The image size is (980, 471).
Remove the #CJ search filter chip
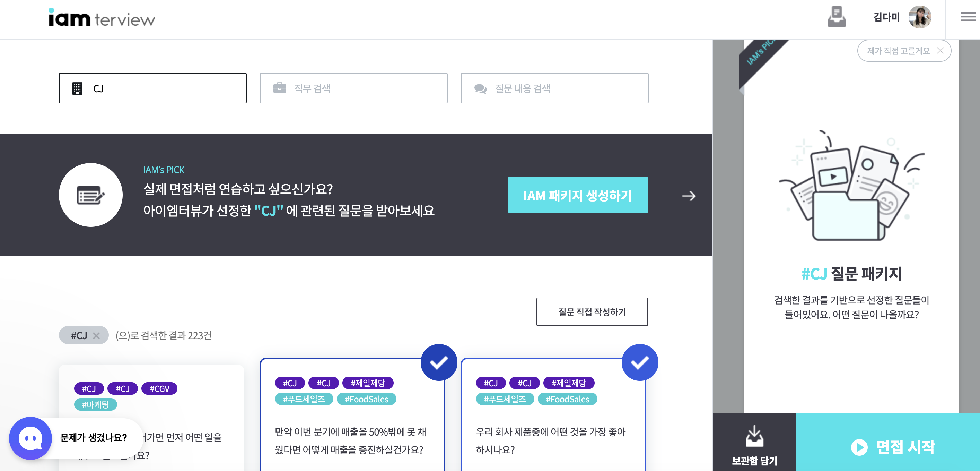(96, 335)
